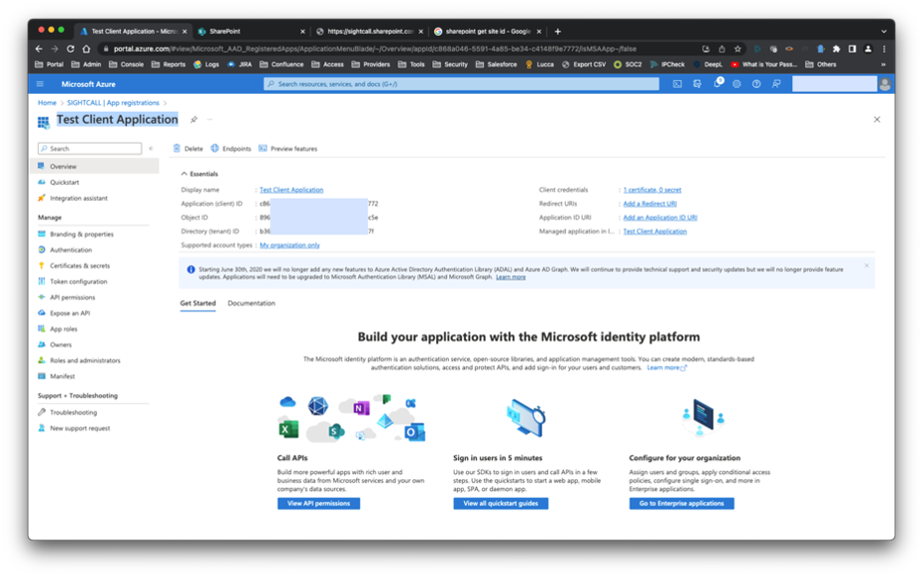This screenshot has width=924, height=577.
Task: Click the account avatar in Azure header
Action: [x=884, y=84]
